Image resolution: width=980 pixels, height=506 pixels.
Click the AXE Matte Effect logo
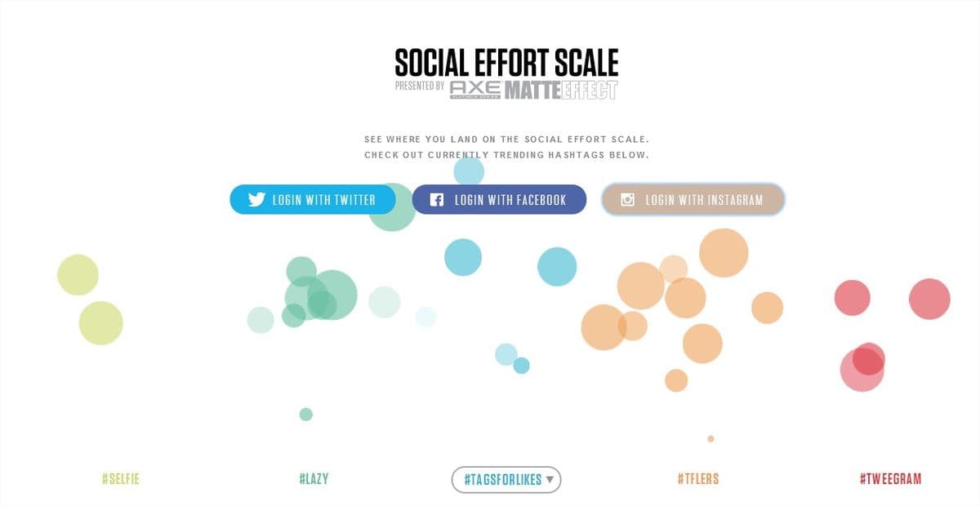(x=533, y=90)
